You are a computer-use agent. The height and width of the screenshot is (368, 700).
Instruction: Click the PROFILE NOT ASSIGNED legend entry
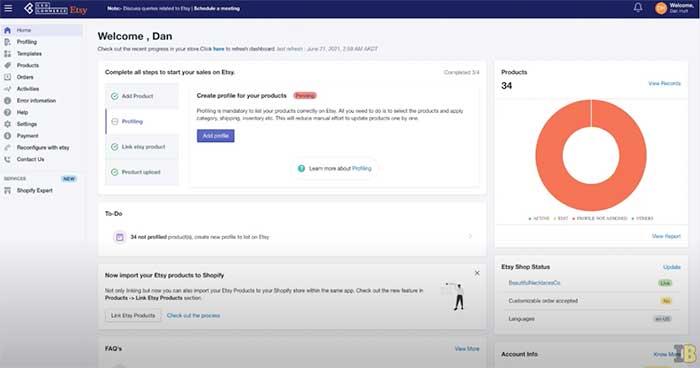coord(600,218)
